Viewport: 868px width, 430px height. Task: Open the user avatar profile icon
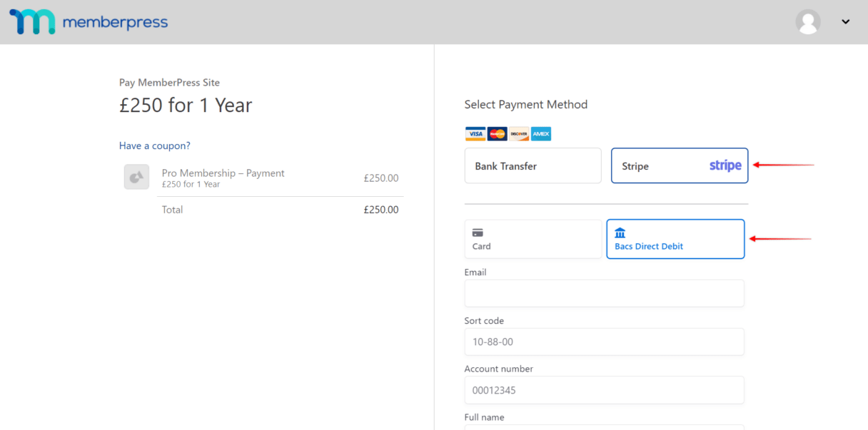tap(808, 22)
